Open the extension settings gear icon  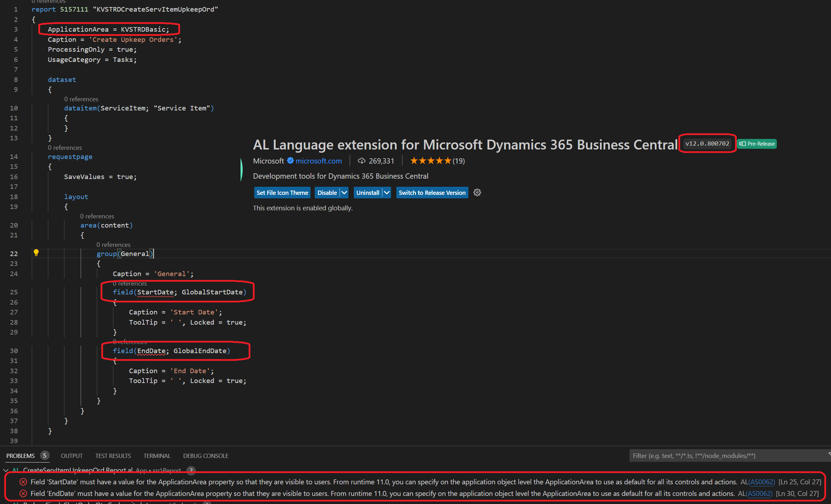[x=477, y=192]
